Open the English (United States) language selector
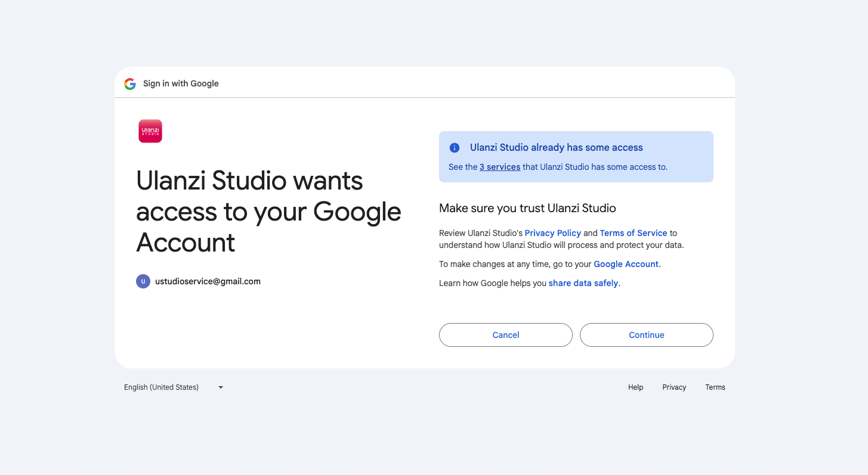The height and width of the screenshot is (475, 868). point(162,387)
